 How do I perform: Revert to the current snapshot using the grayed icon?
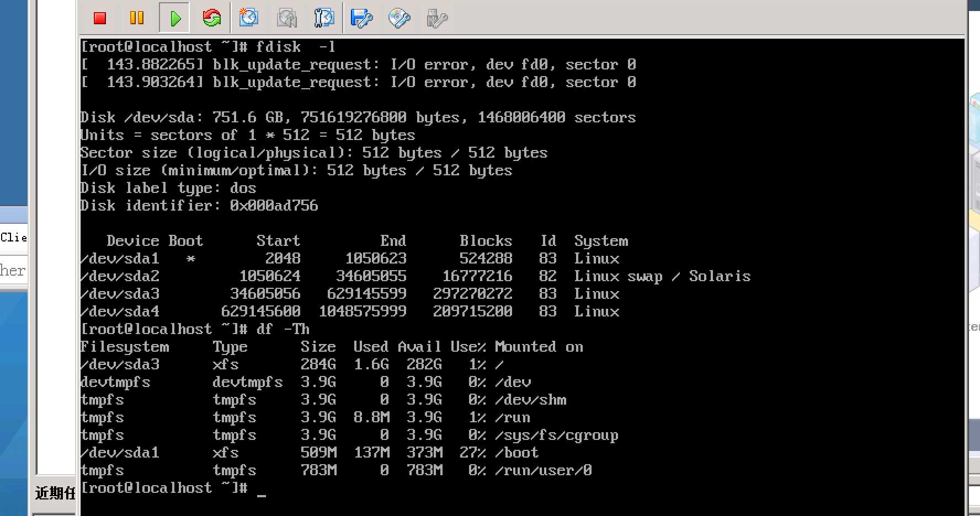coord(287,18)
